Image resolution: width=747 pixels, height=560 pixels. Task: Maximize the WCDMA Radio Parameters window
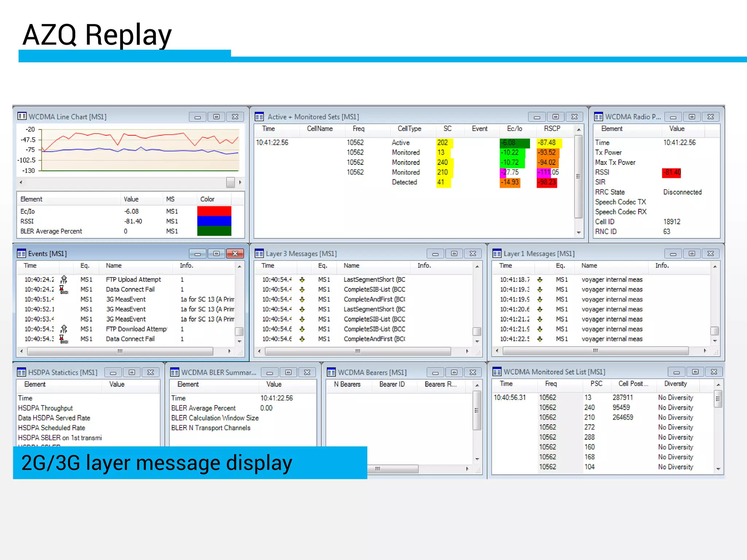[692, 117]
